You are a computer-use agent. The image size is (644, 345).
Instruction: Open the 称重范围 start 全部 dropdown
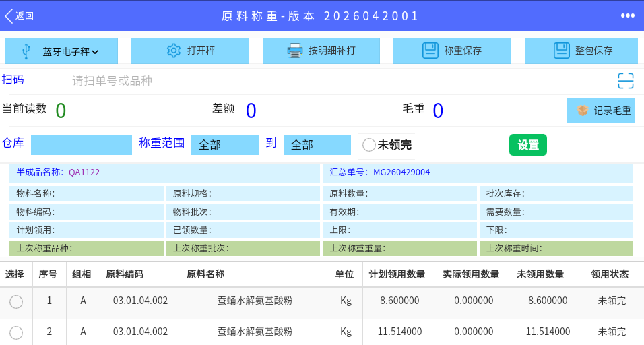click(x=225, y=145)
